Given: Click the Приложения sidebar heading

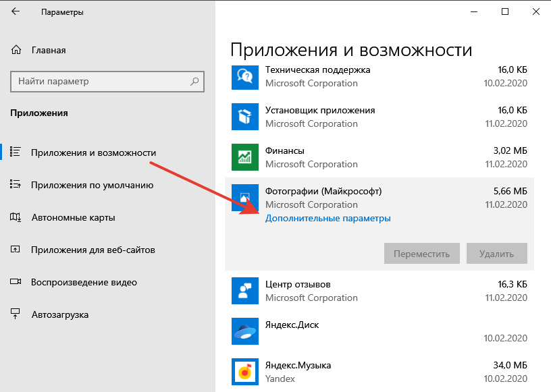Looking at the screenshot, I should tap(39, 113).
